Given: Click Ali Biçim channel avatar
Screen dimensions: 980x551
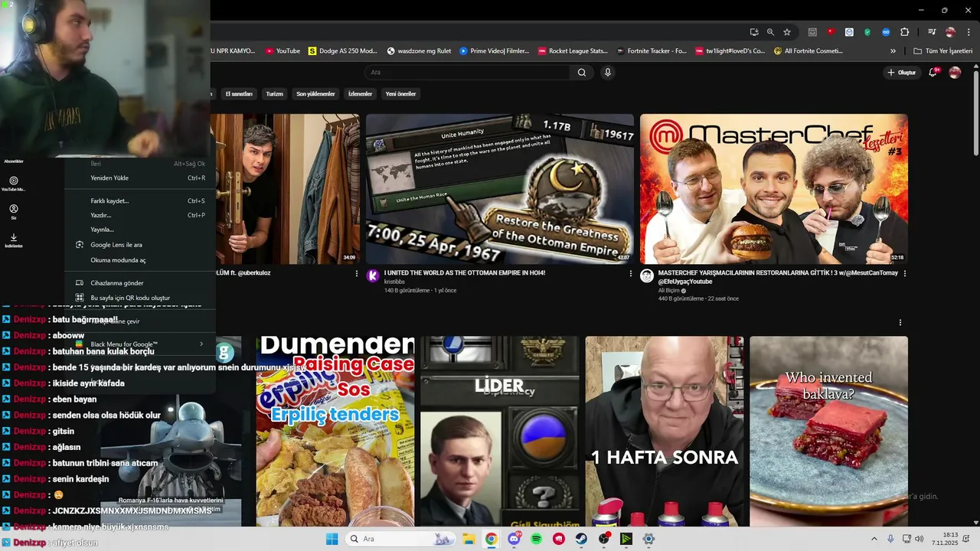Looking at the screenshot, I should [647, 275].
